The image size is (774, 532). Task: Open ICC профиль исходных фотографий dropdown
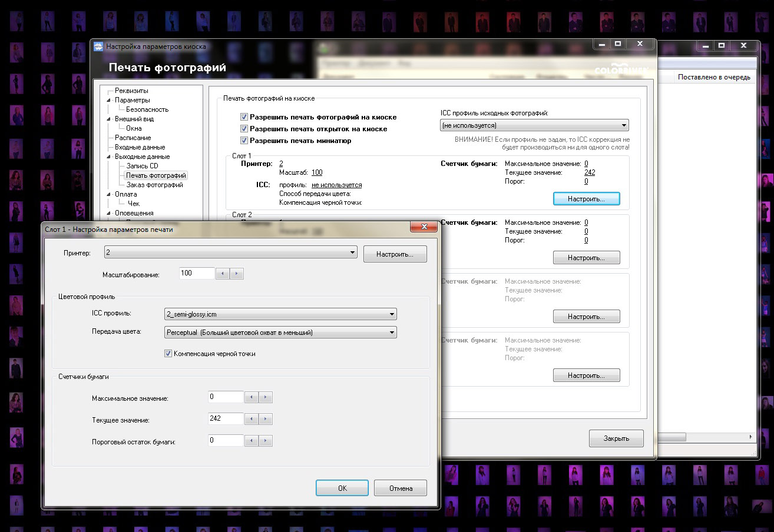pyautogui.click(x=624, y=125)
